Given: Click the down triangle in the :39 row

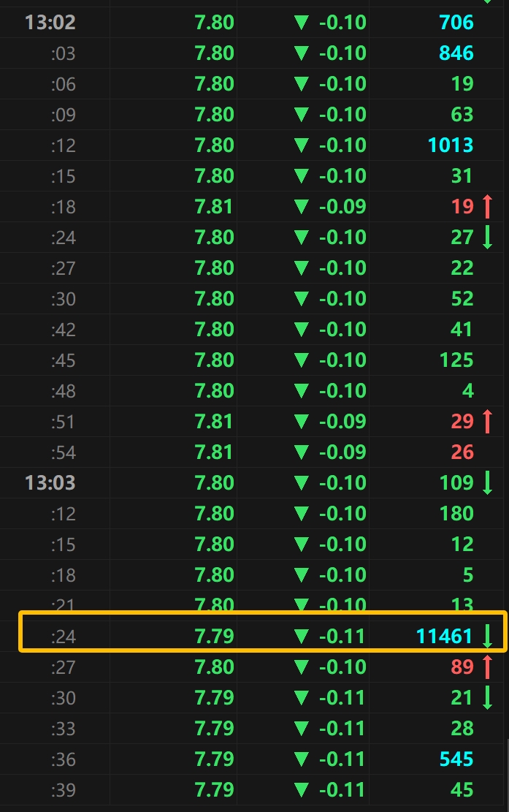Looking at the screenshot, I should coord(301,790).
